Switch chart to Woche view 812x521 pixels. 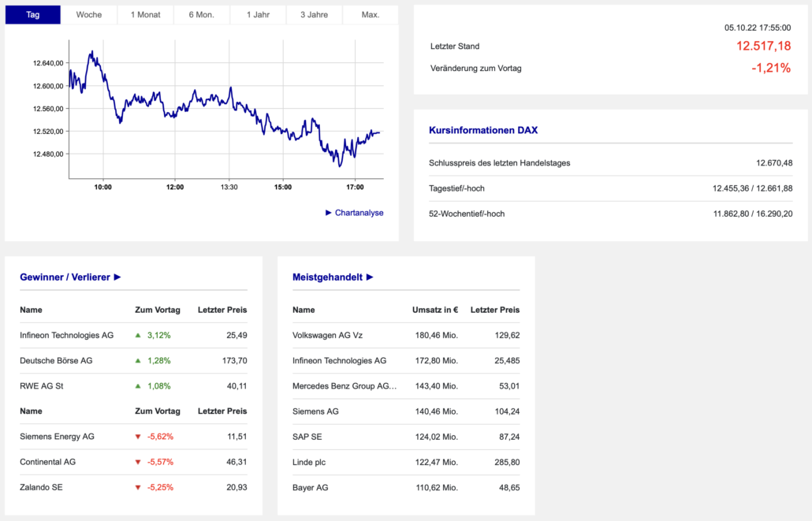click(x=89, y=15)
